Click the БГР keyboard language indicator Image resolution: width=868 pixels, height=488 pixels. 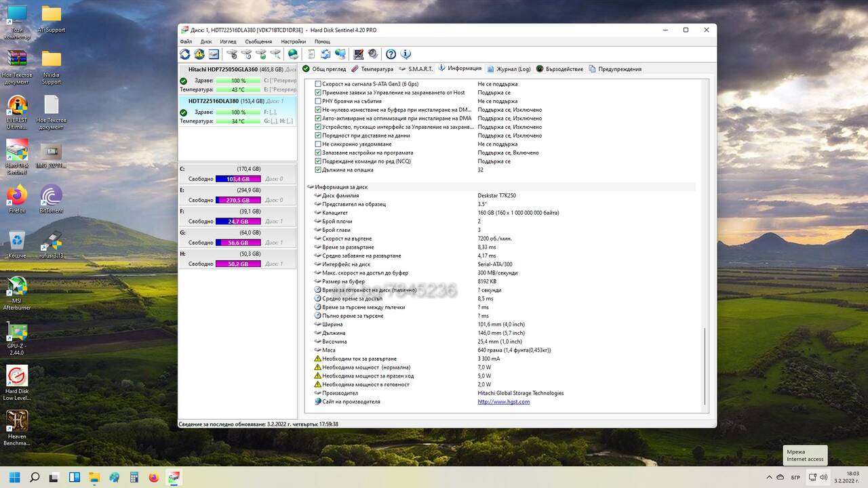pyautogui.click(x=795, y=477)
